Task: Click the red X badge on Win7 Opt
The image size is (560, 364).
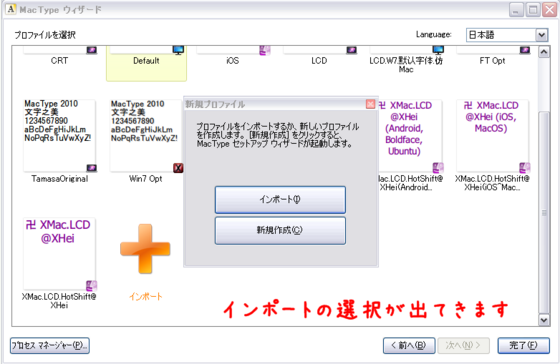Action: (x=178, y=168)
